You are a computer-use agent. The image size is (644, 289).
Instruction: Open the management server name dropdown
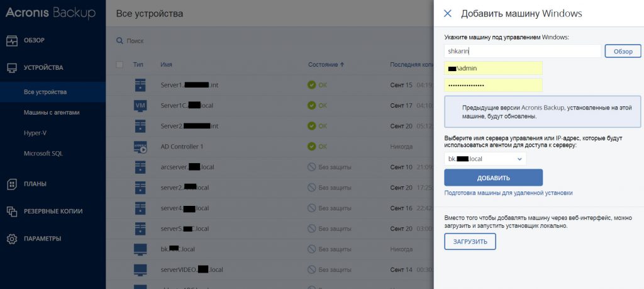(485, 159)
